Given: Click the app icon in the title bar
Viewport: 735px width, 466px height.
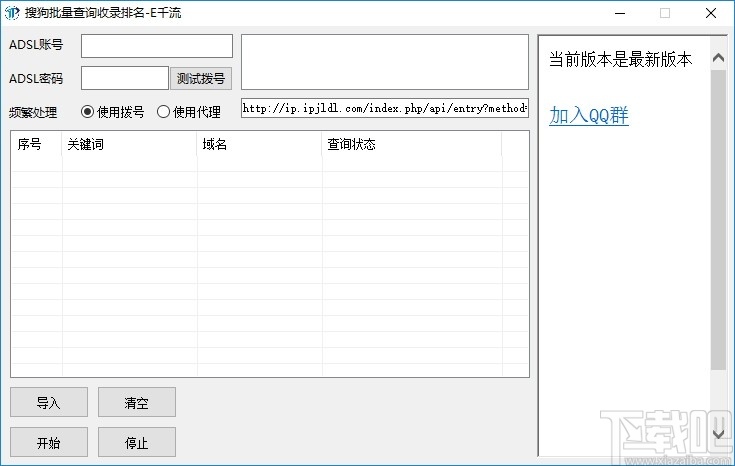Looking at the screenshot, I should (12, 13).
